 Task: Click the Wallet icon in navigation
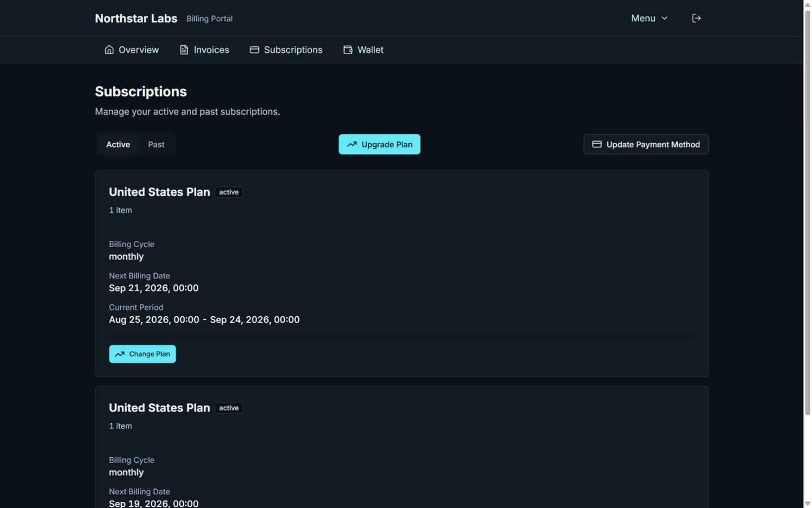(348, 50)
